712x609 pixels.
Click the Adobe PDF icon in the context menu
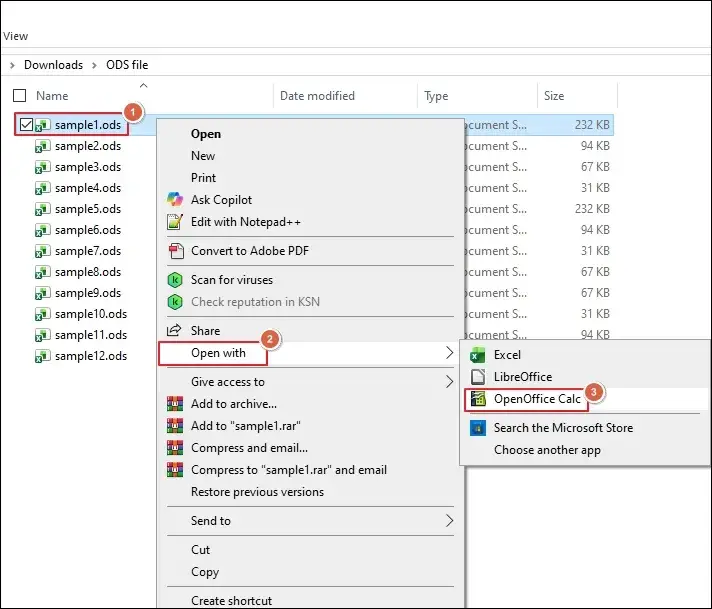point(176,251)
